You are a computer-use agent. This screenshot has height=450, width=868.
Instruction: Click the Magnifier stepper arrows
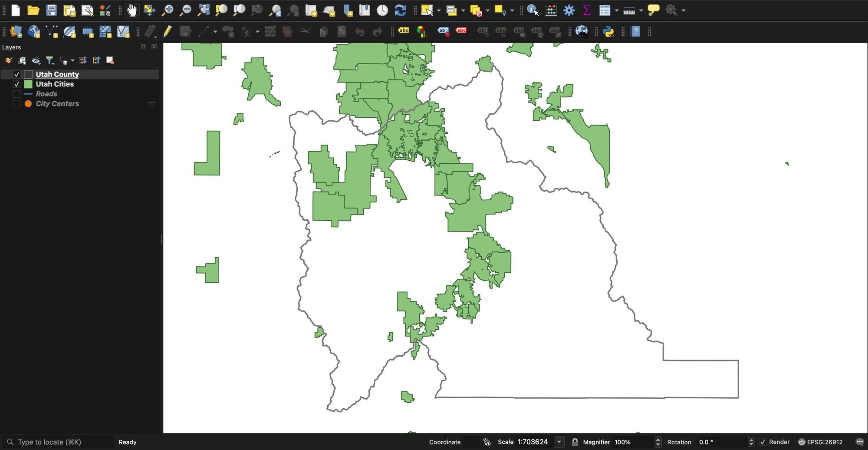tap(658, 442)
